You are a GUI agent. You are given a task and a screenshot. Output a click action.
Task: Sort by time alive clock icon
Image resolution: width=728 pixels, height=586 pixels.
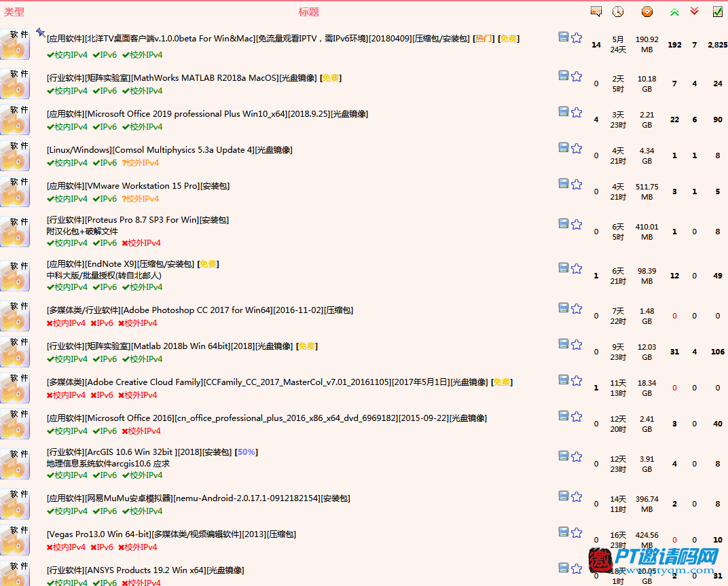(618, 12)
